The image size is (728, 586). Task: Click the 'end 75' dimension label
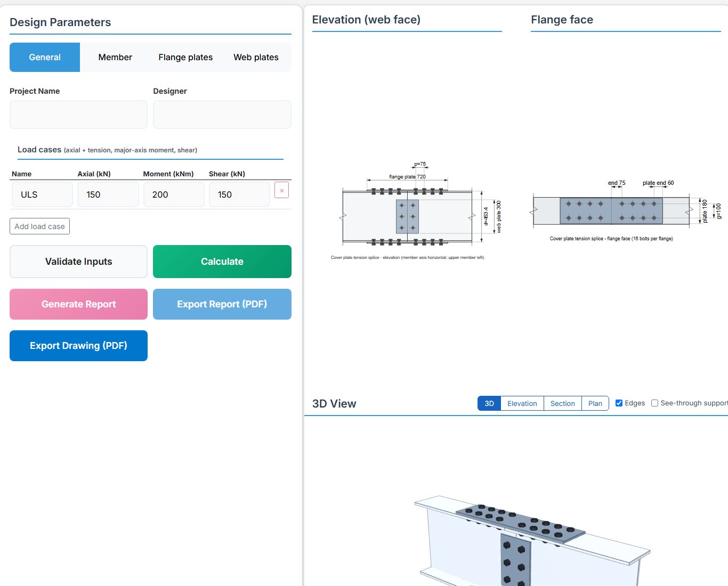[x=617, y=183]
